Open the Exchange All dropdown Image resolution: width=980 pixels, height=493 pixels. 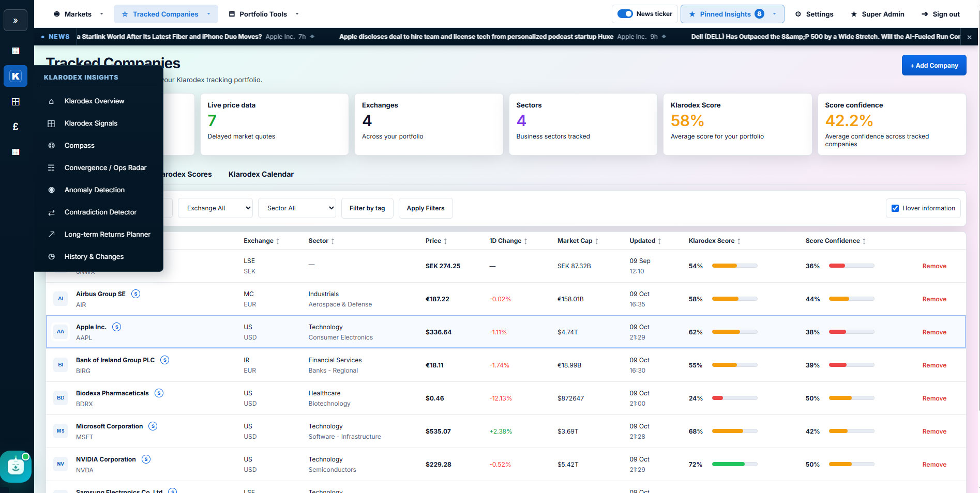click(215, 208)
